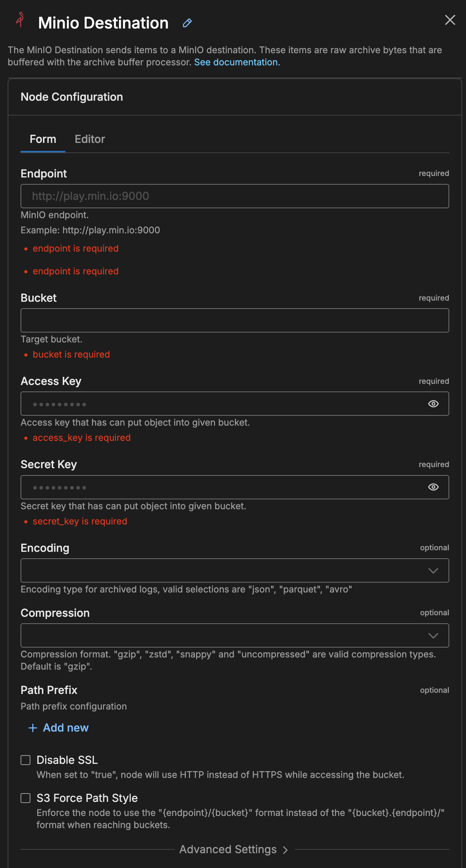The image size is (466, 868).
Task: Reveal Access Key with eye icon
Action: coord(433,404)
